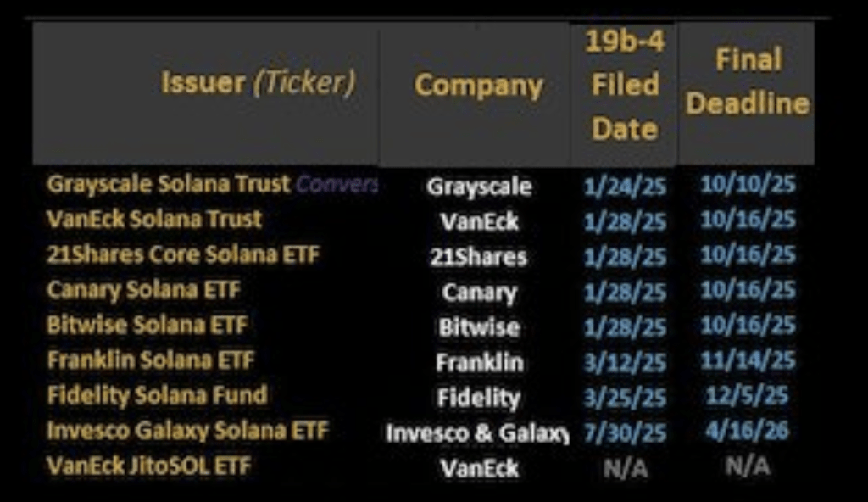Click the N/A filed date cell

tap(625, 467)
